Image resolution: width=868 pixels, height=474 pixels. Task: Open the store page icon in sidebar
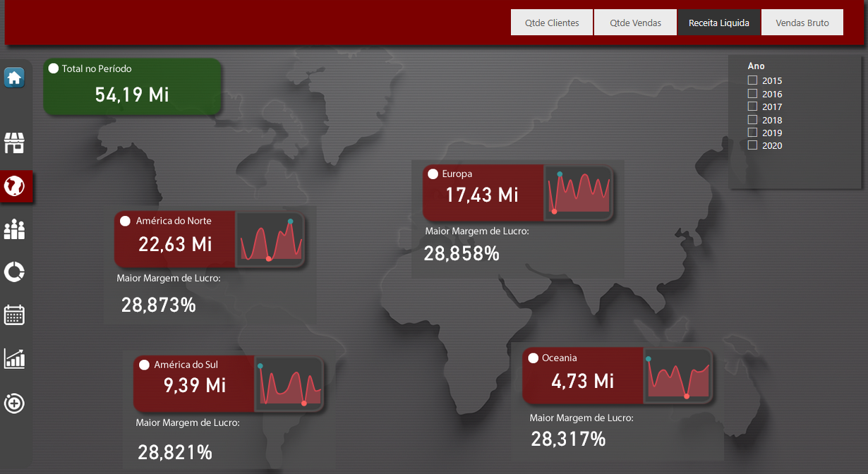pyautogui.click(x=14, y=142)
